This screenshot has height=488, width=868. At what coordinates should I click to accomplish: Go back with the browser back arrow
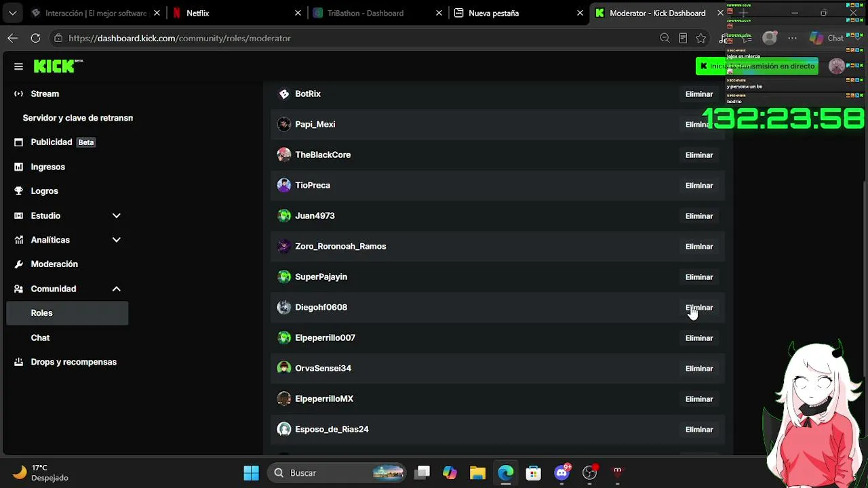[12, 38]
